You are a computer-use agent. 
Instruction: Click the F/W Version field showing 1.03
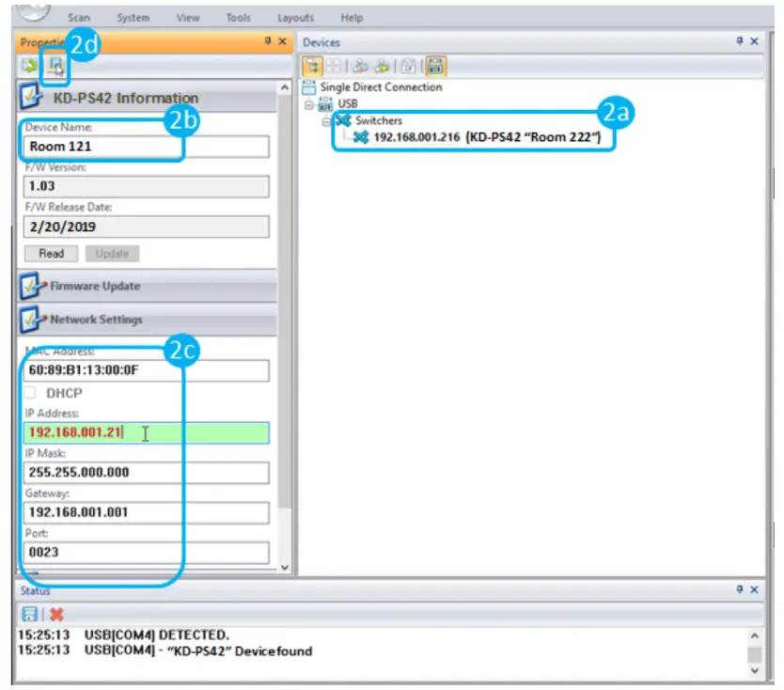(146, 186)
